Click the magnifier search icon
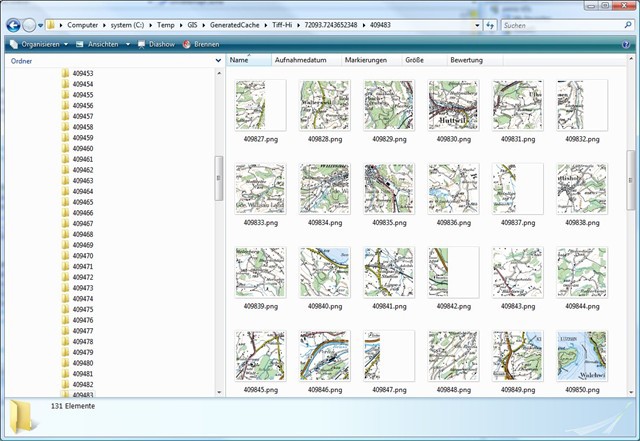The image size is (640, 441). [x=628, y=25]
